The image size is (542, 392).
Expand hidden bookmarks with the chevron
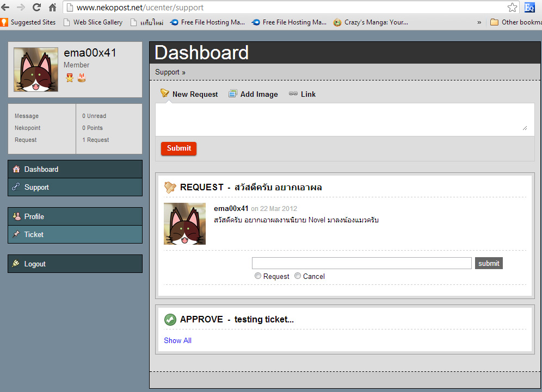pos(479,22)
